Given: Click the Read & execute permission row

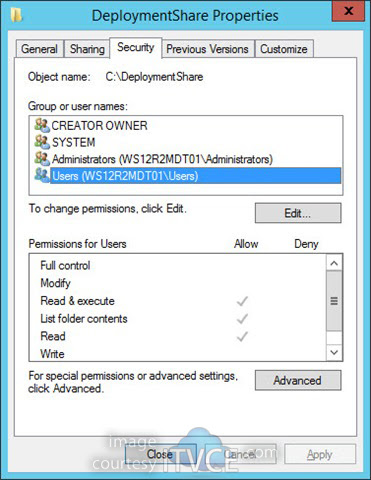Looking at the screenshot, I should (177, 301).
